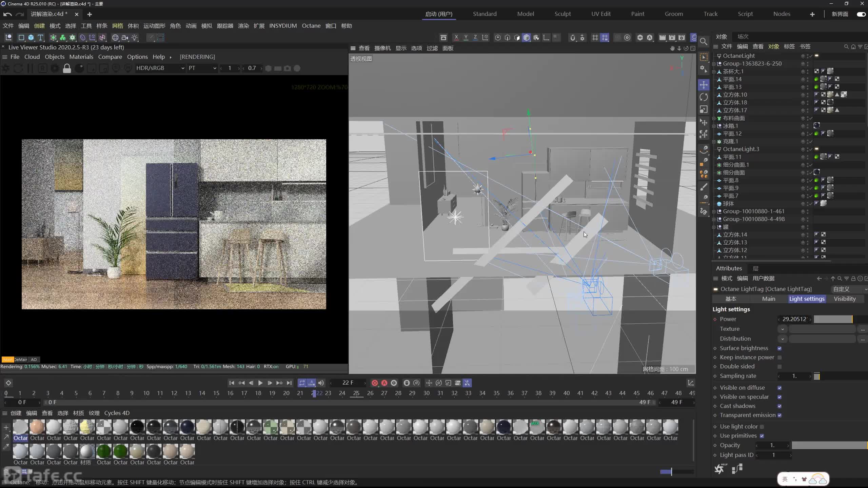
Task: Open Cycles 4D menu in material manager
Action: tap(117, 413)
